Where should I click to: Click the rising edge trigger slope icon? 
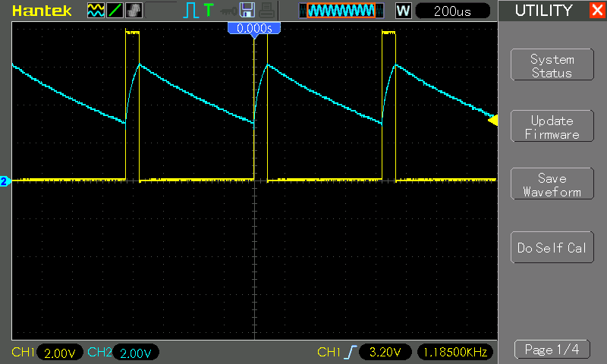[x=351, y=352]
